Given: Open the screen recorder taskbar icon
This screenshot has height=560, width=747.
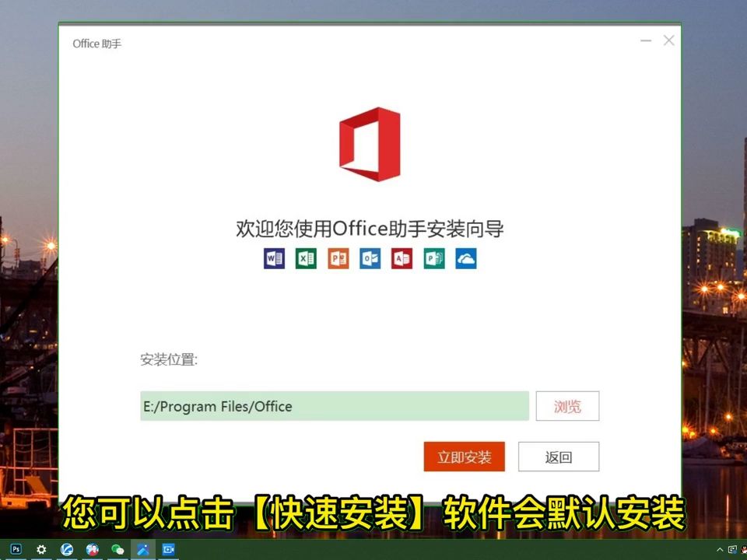Looking at the screenshot, I should [x=169, y=550].
